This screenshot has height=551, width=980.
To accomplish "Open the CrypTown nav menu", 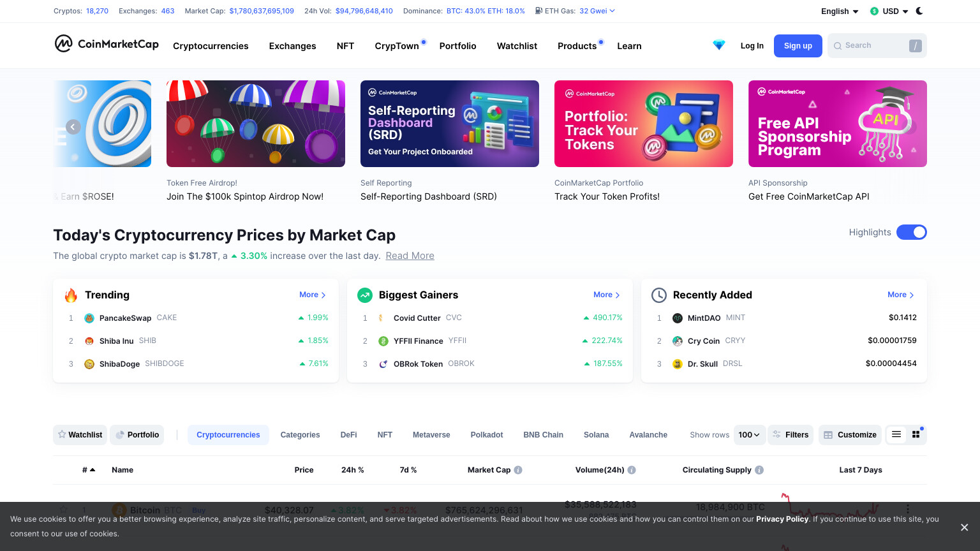I will point(397,46).
